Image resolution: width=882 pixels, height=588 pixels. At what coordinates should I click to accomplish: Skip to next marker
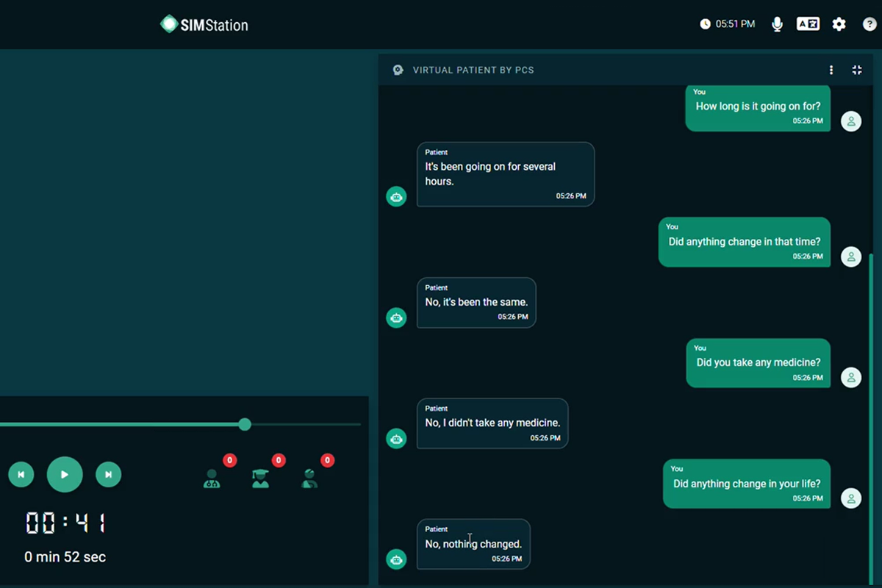coord(108,475)
